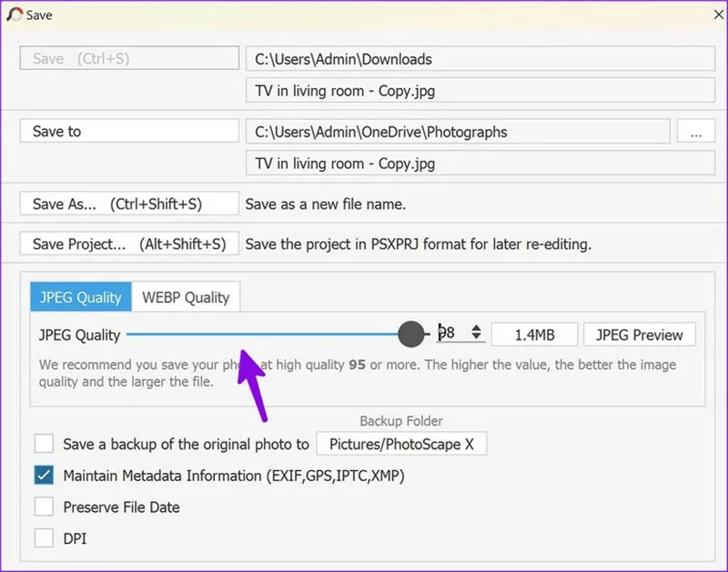Click Save Project... (Alt+Shift+S) button
Screen dimensions: 728x572
[129, 244]
